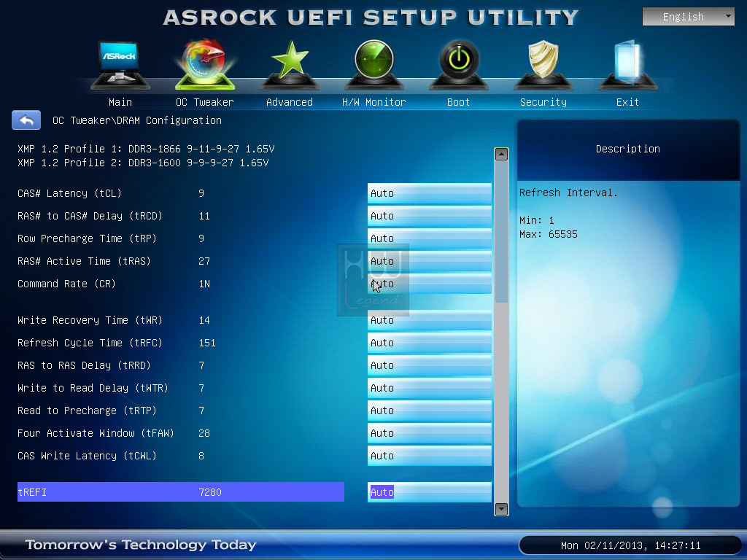Select CAS Write Latency (tCWL) label
Viewport: 747px width, 560px height.
click(x=88, y=456)
